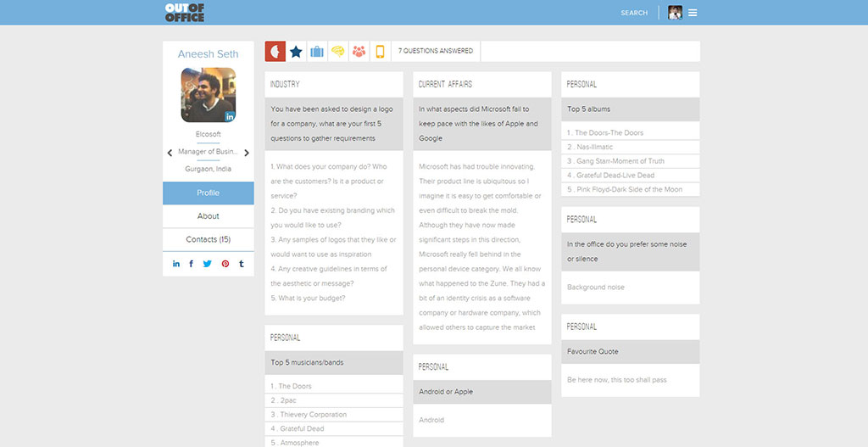Click the Android or Apple question
The width and height of the screenshot is (868, 447).
pyautogui.click(x=482, y=392)
